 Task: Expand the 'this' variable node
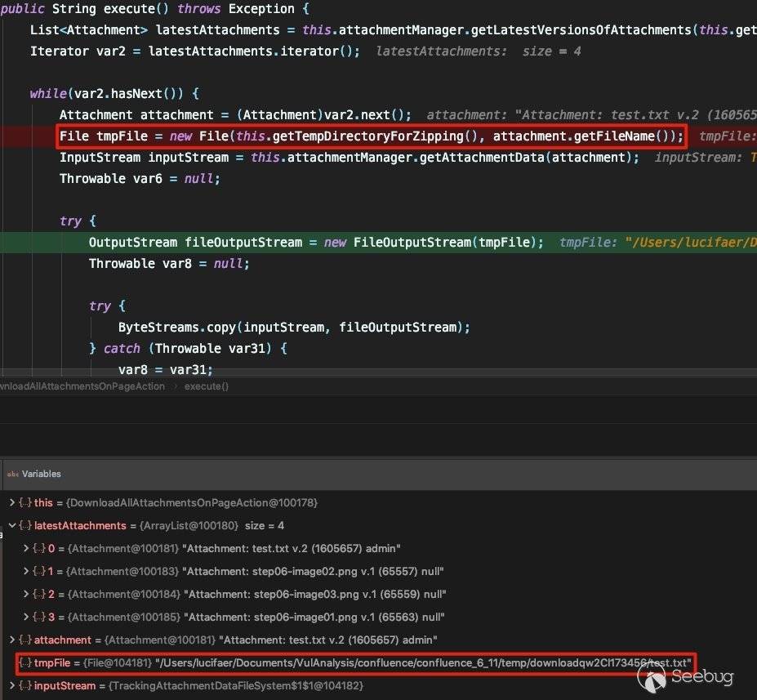12,502
